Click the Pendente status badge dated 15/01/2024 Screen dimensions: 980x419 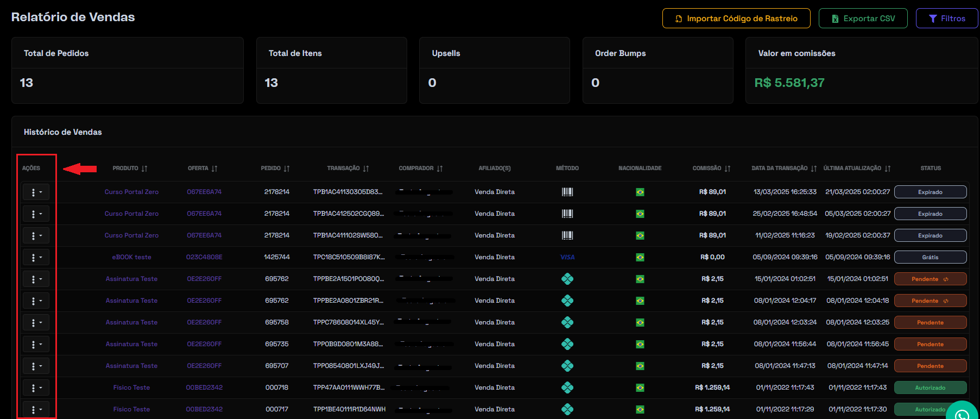pyautogui.click(x=930, y=279)
